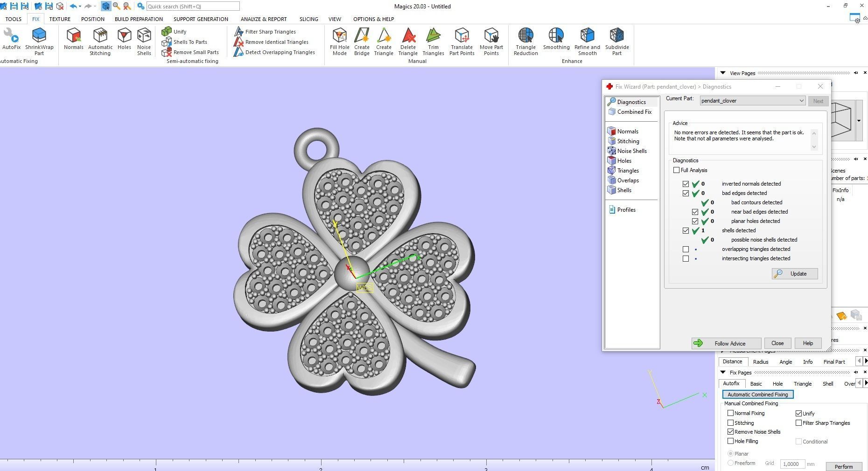Click Automatic Combined Fixing button
This screenshot has width=868, height=471.
click(x=758, y=395)
